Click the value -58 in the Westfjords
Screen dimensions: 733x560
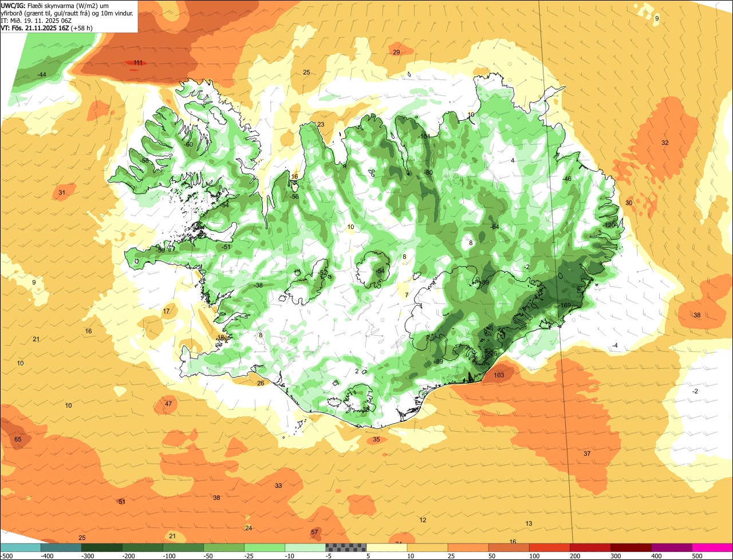pos(144,161)
